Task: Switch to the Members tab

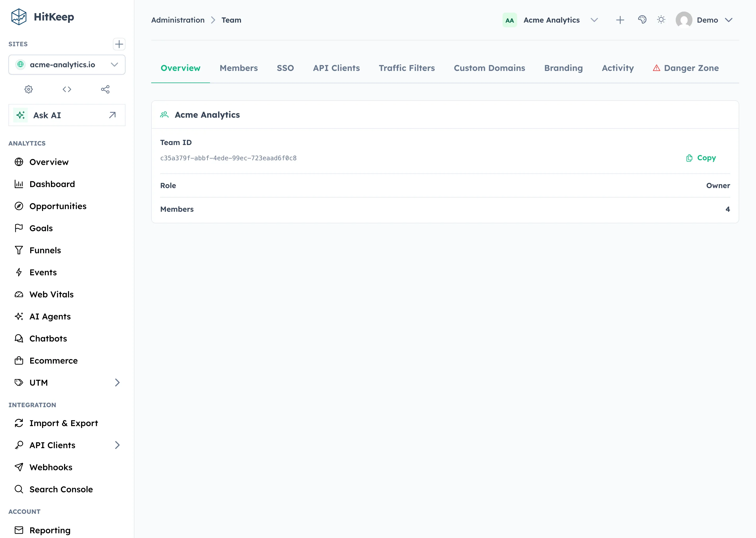Action: (239, 68)
